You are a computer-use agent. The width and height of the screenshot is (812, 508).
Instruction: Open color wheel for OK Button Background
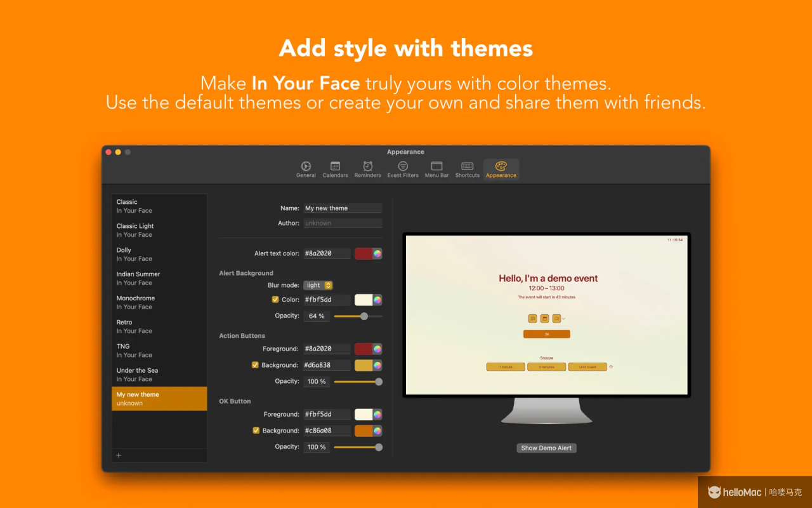377,431
